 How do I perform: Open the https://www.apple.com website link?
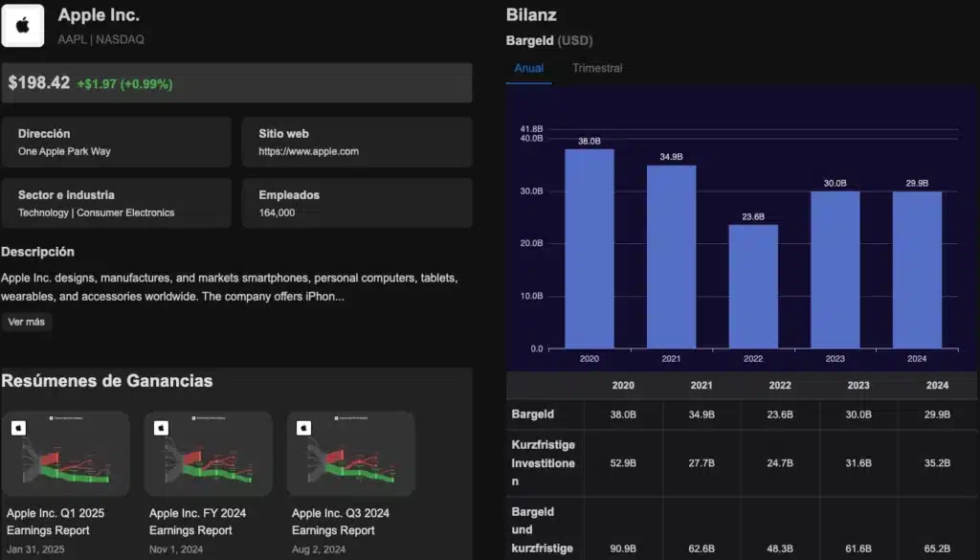click(x=309, y=151)
